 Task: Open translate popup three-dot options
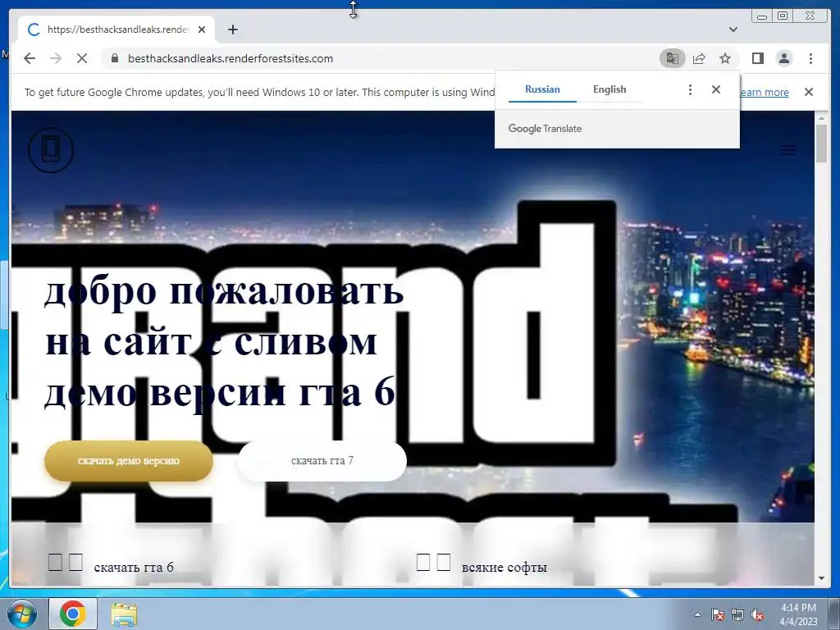(690, 89)
